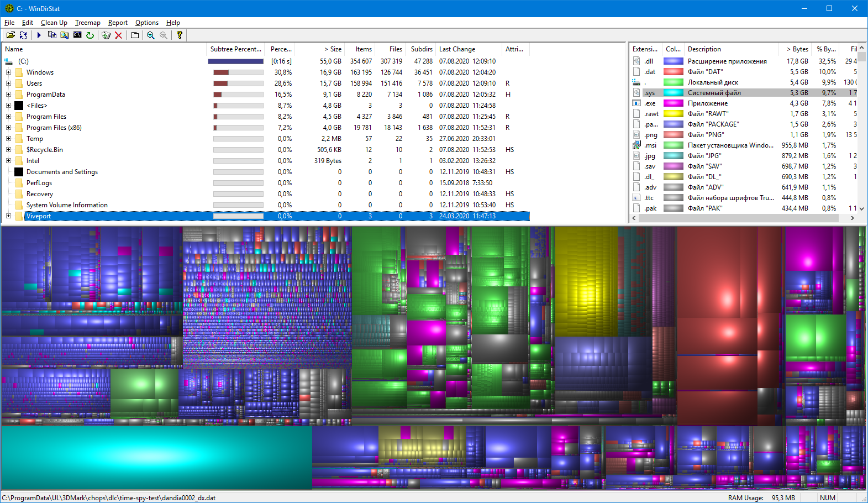868x503 pixels.
Task: Click the large yellow treemap block
Action: (x=586, y=281)
